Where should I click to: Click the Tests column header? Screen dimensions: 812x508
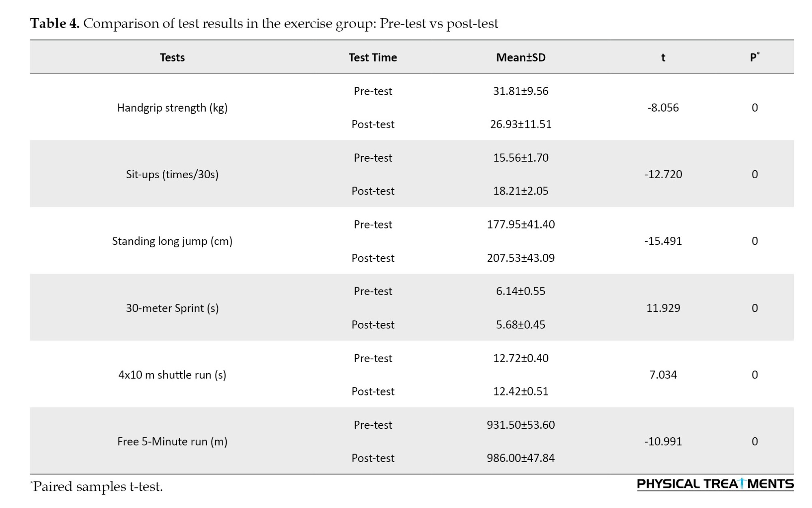pyautogui.click(x=172, y=57)
